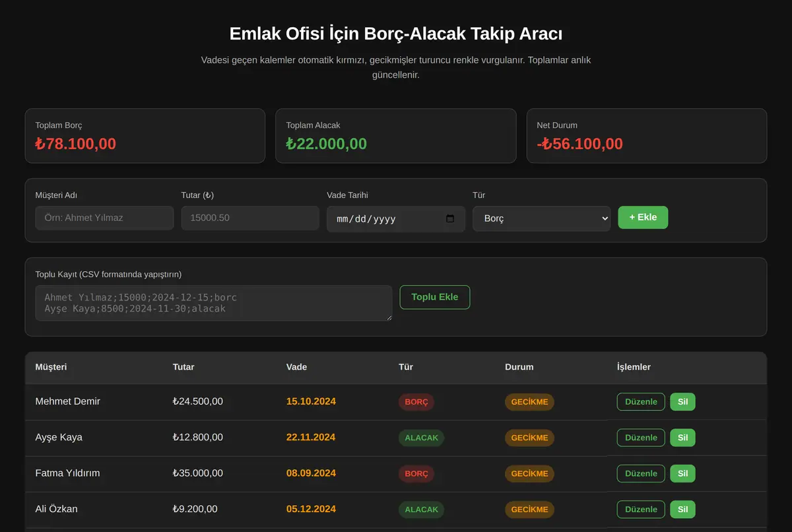Screen dimensions: 792x532
Task: Click into the Toplu Kayıt CSV textarea
Action: (x=214, y=303)
